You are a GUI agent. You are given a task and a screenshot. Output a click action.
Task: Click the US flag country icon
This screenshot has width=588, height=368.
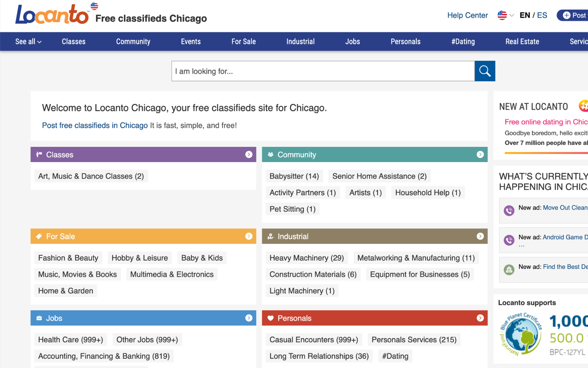[502, 15]
